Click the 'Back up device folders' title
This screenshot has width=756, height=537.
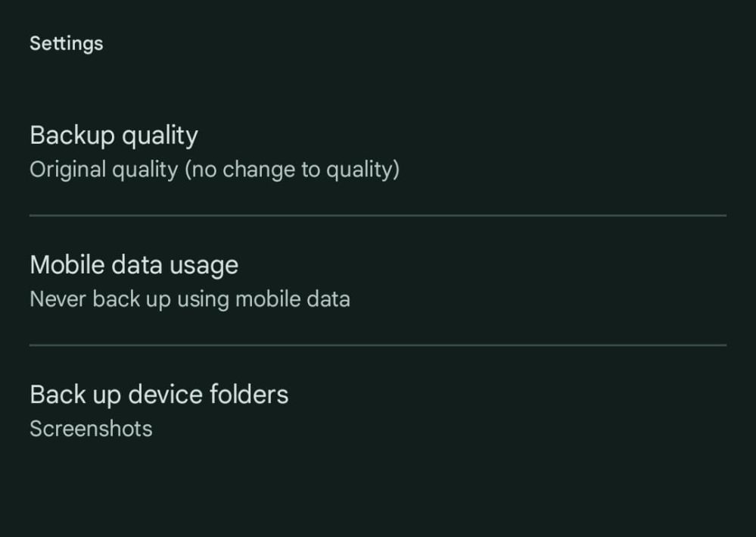[159, 395]
